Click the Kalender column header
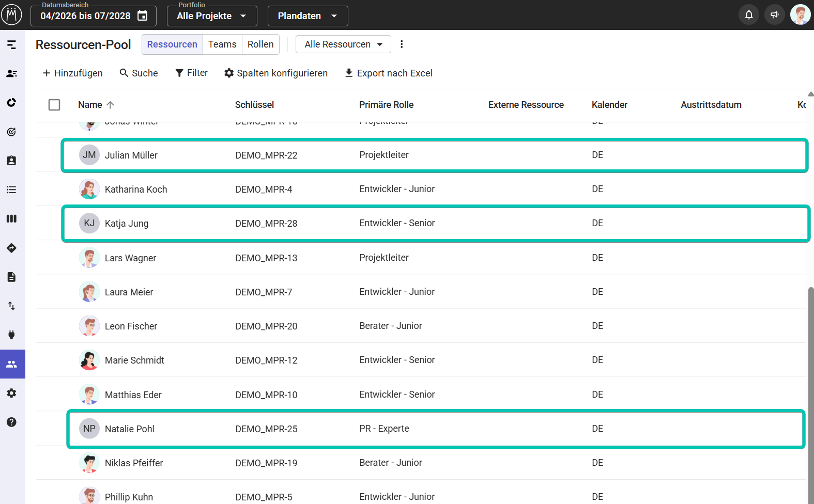Image resolution: width=814 pixels, height=504 pixels. point(609,105)
